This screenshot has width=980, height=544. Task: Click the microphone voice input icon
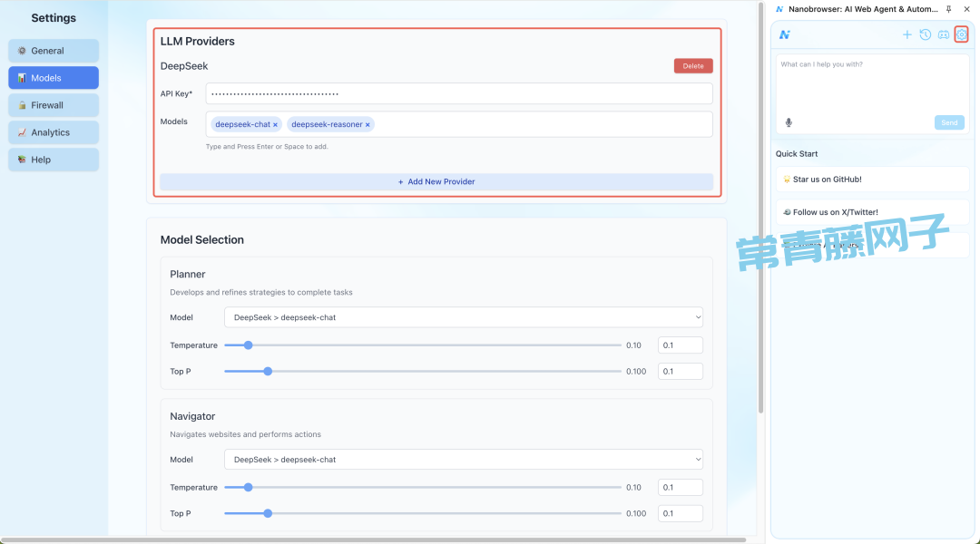(x=789, y=122)
